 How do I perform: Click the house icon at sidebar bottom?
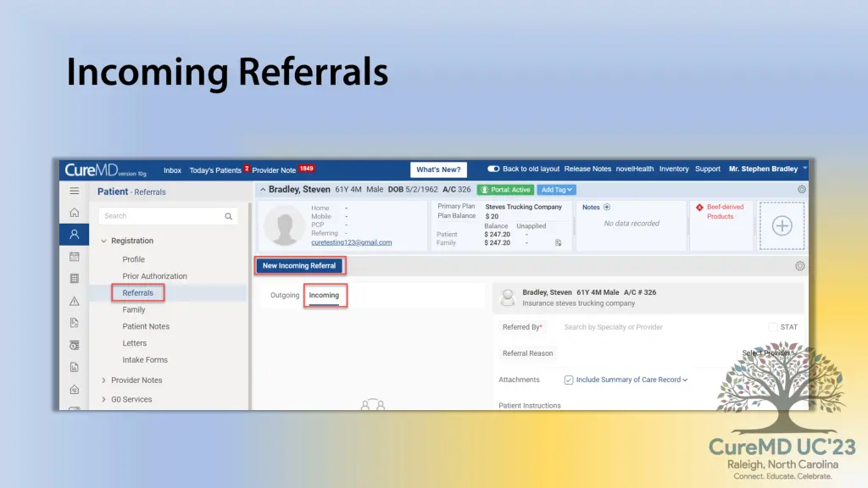[75, 390]
